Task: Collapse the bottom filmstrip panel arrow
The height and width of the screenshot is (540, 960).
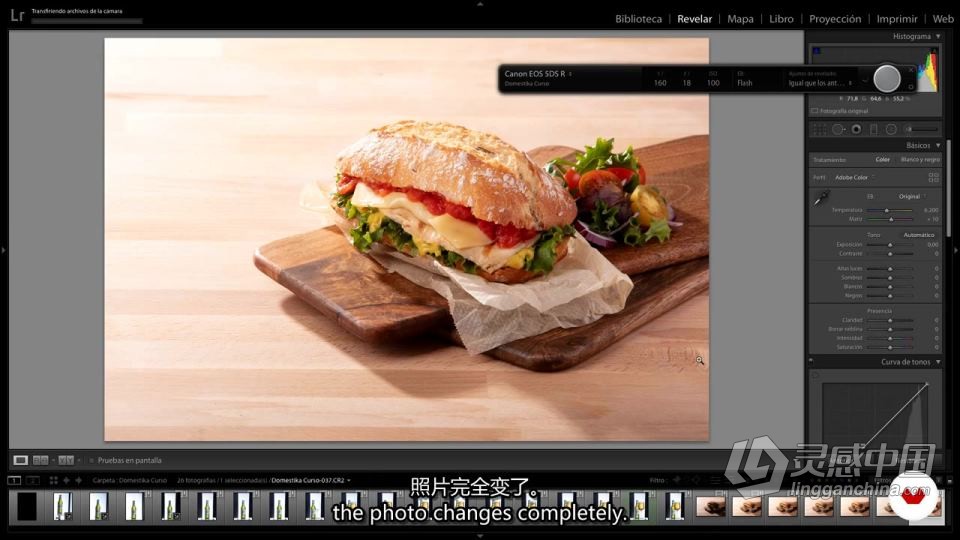Action: point(480,536)
